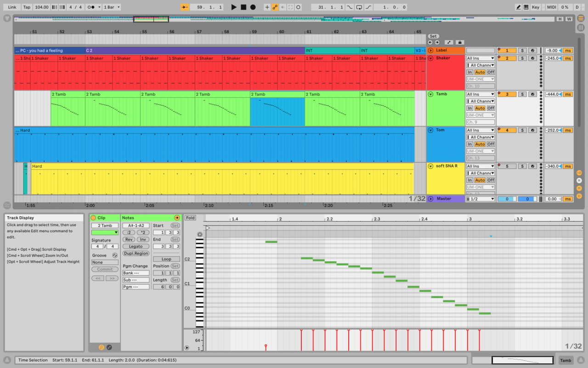The image size is (588, 368).
Task: Open the Tamb tab at bottom right
Action: [x=565, y=360]
